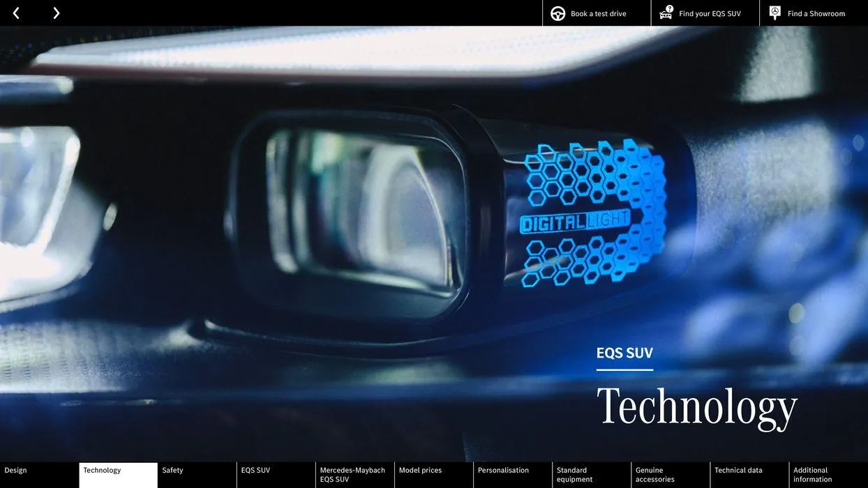Click the steering wheel test drive icon

558,13
